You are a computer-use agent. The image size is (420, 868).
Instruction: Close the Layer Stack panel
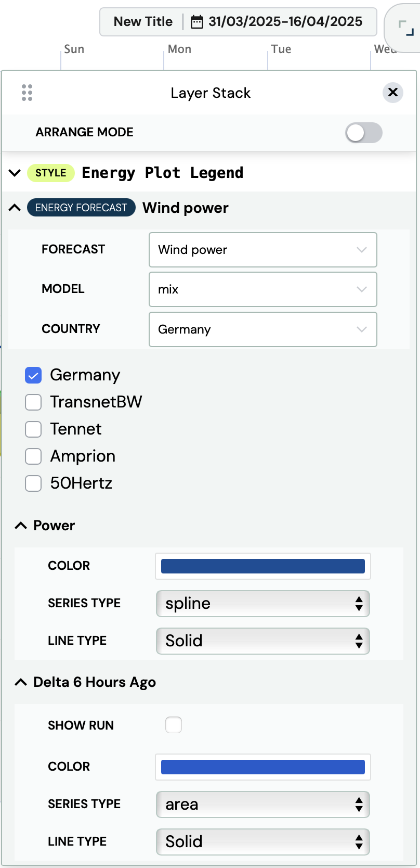tap(393, 93)
